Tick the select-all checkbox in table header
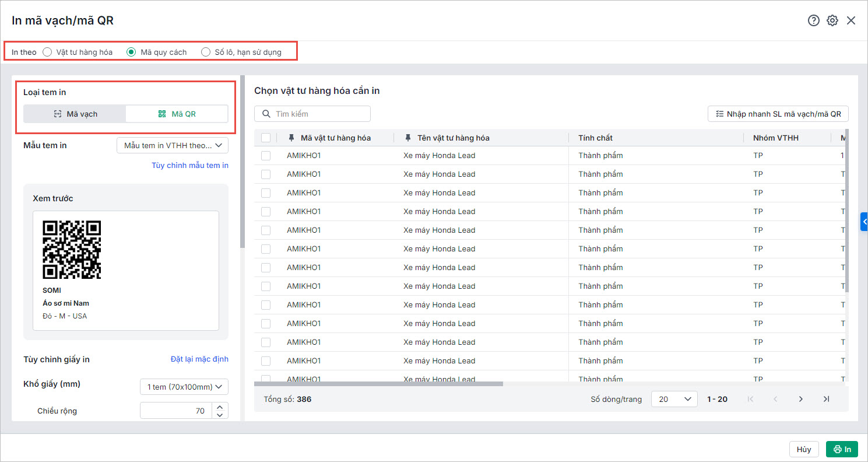Image resolution: width=868 pixels, height=462 pixels. (266, 138)
